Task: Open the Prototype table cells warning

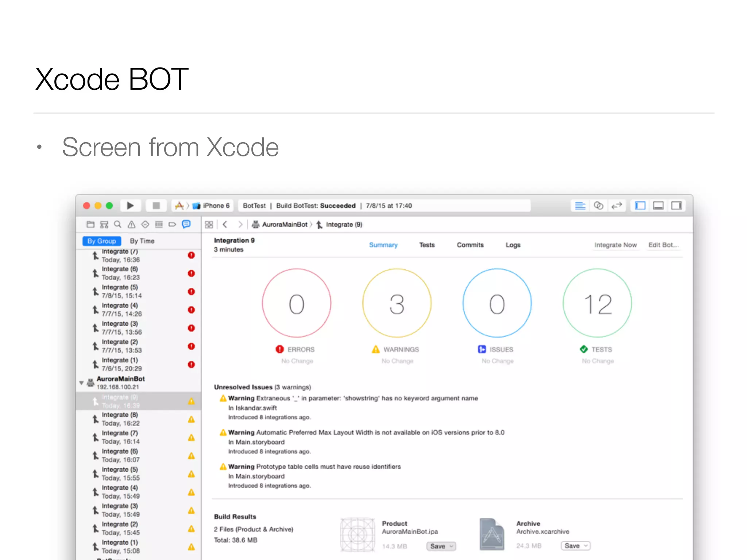Action: pos(310,467)
